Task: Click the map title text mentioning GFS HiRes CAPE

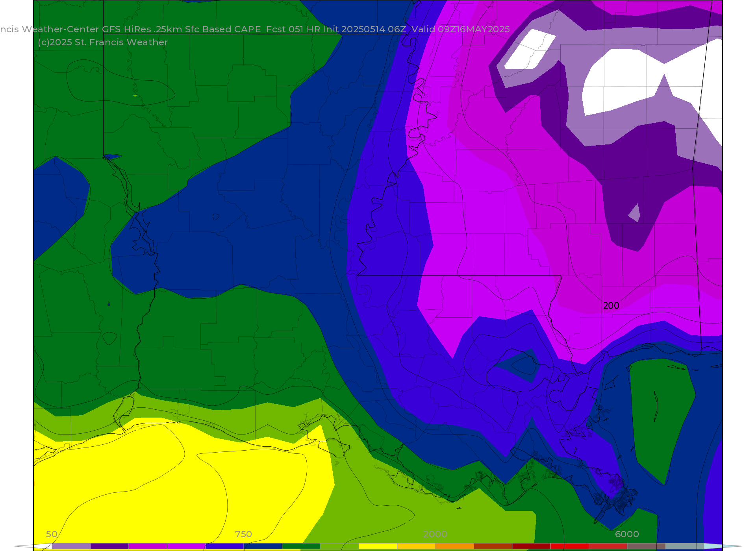Action: tap(255, 29)
